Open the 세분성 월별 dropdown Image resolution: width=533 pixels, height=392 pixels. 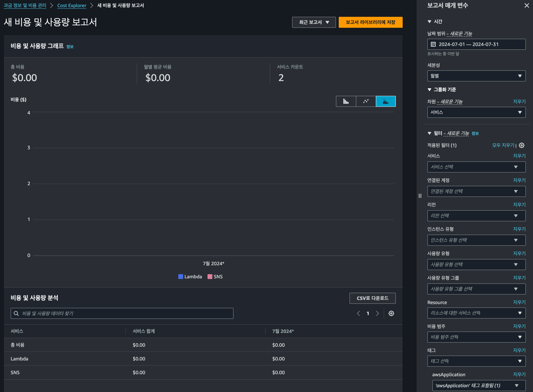coord(476,76)
